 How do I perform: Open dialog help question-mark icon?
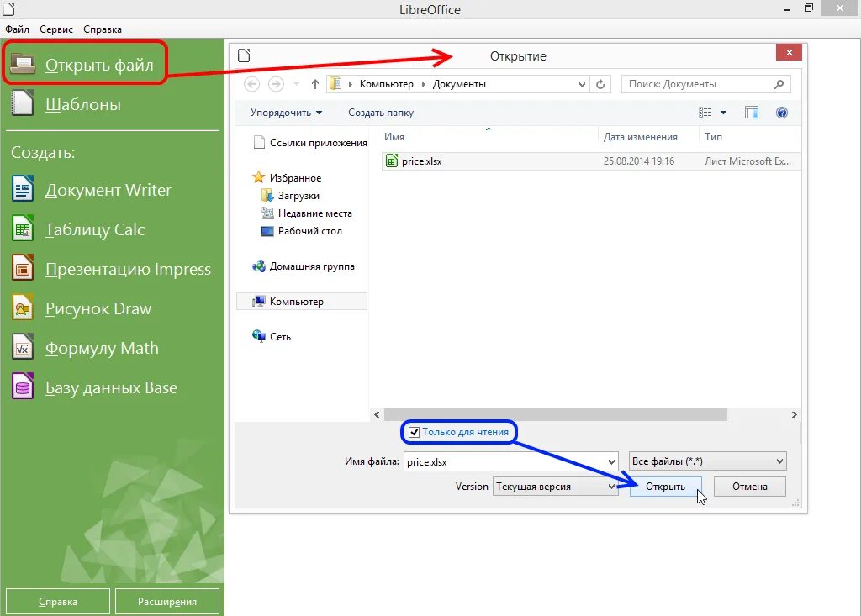[x=782, y=113]
